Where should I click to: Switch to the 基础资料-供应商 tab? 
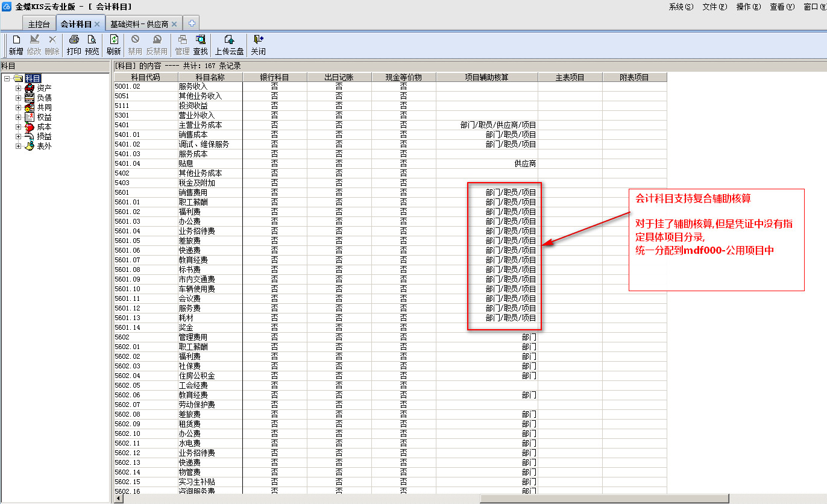click(x=139, y=24)
